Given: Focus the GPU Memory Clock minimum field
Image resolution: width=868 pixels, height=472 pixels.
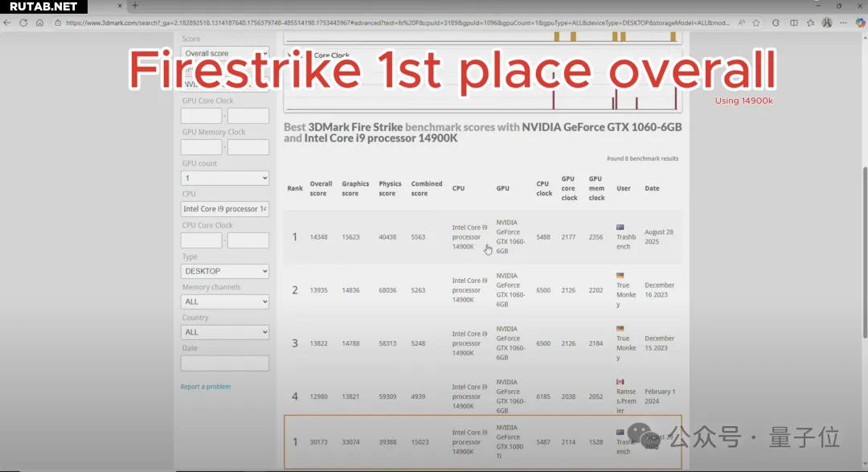Looking at the screenshot, I should point(201,147).
